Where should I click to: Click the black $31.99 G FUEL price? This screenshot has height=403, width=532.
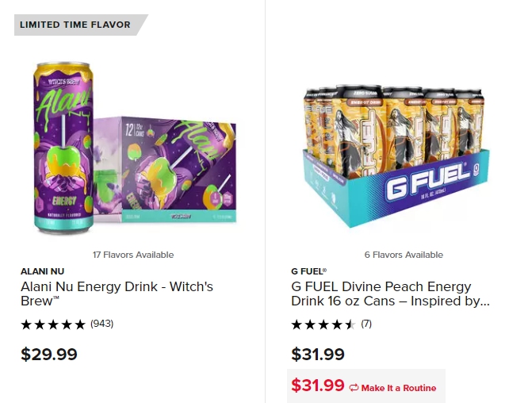click(x=318, y=354)
